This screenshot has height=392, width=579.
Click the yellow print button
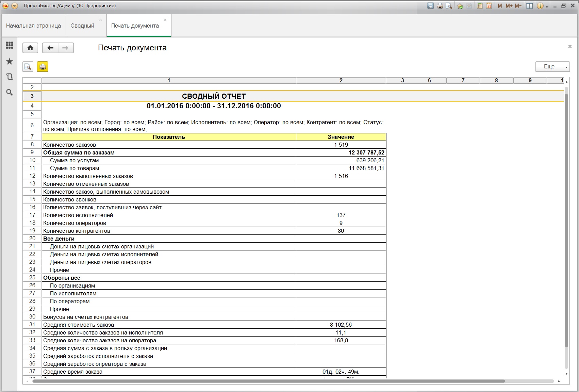[x=43, y=67]
